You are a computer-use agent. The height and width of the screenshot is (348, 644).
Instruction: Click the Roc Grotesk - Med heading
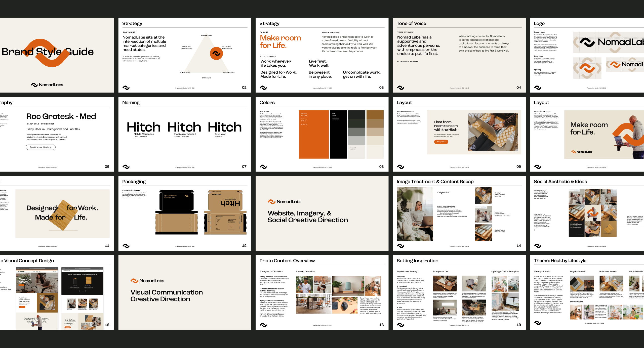coord(61,116)
